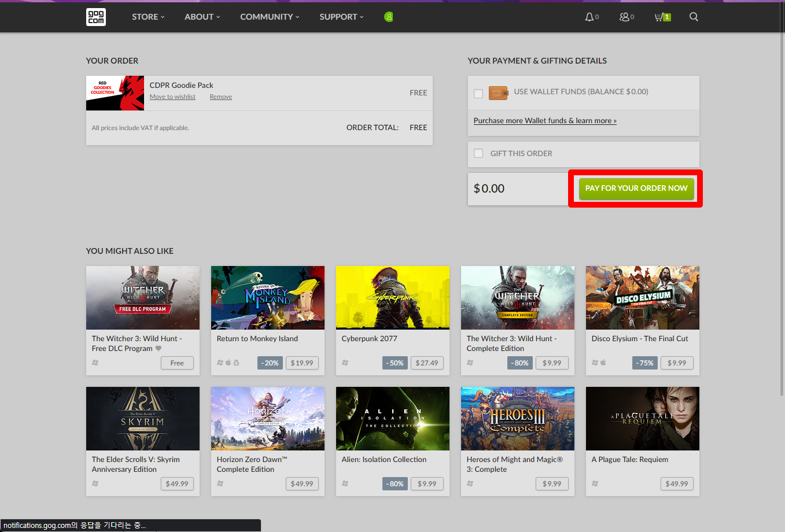Click the -20% badge on Return to Monkey Island
Image resolution: width=785 pixels, height=532 pixels.
(x=270, y=363)
